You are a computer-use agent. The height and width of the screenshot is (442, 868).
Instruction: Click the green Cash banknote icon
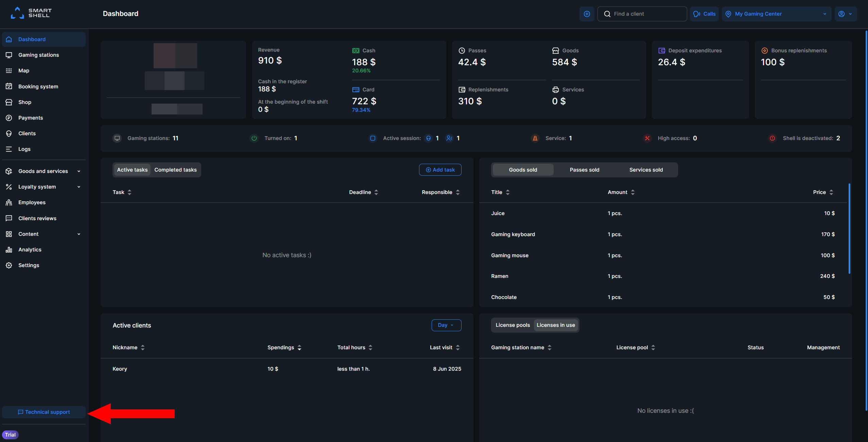tap(356, 51)
